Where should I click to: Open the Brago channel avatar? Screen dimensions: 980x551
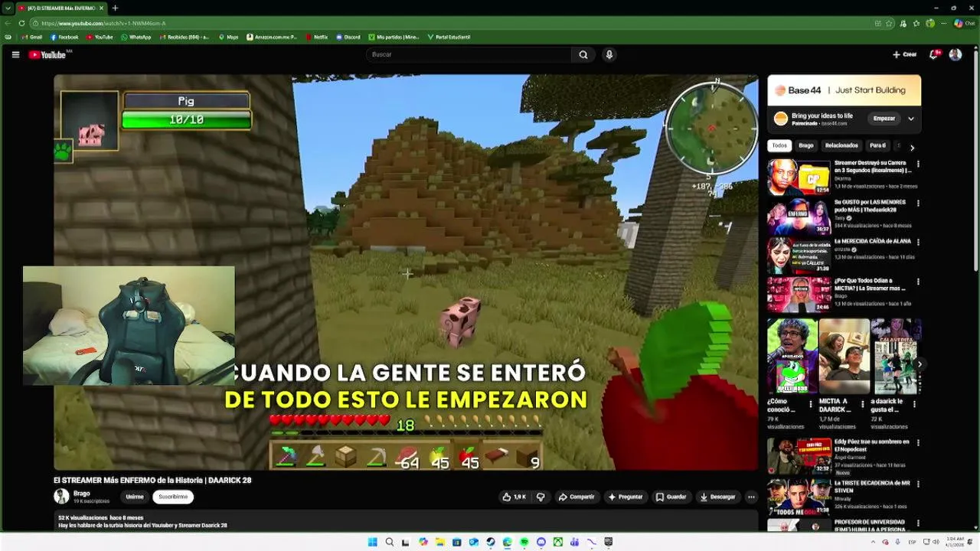tap(61, 496)
